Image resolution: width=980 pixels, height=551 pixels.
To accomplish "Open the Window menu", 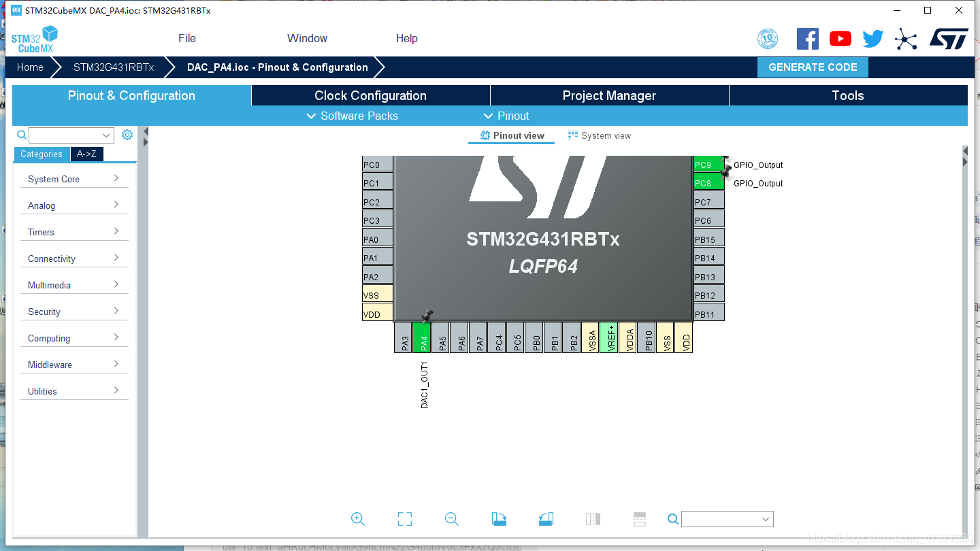I will pos(307,38).
